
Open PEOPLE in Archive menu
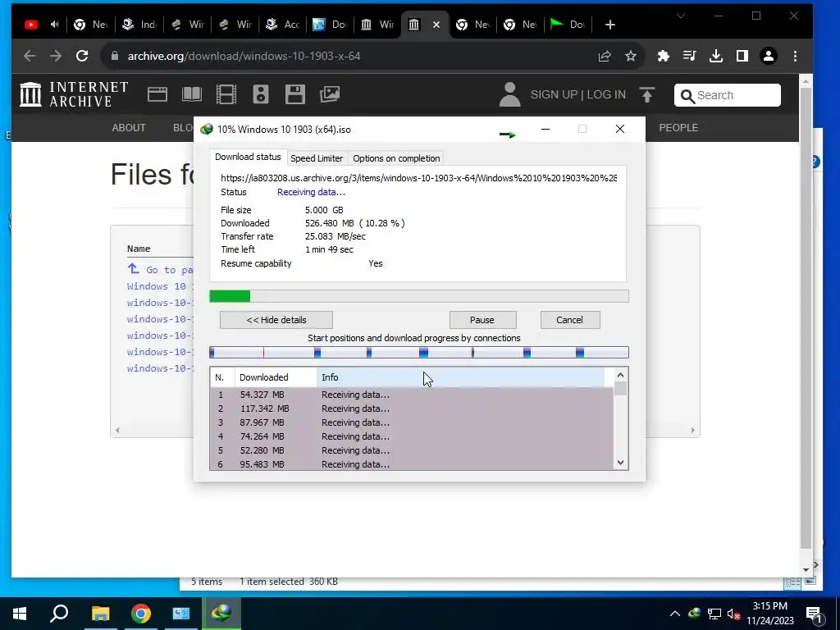[678, 127]
